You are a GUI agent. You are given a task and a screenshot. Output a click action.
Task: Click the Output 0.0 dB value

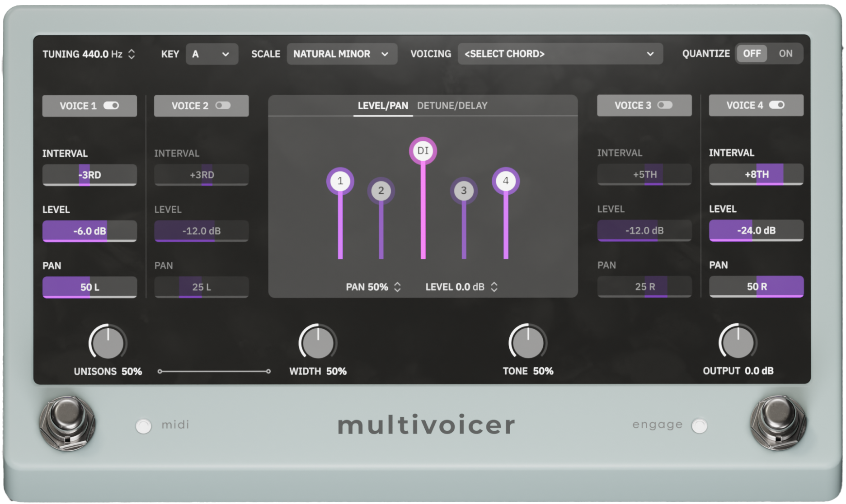(x=759, y=371)
